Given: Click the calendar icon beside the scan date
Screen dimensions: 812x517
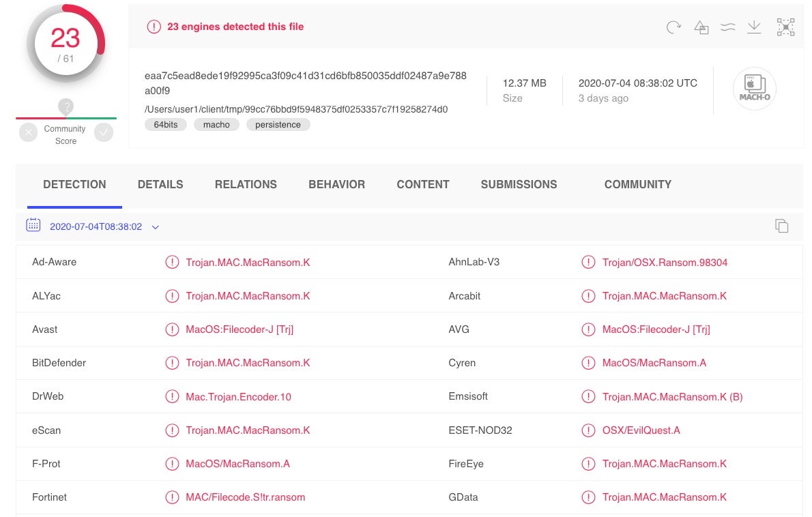Looking at the screenshot, I should [33, 226].
